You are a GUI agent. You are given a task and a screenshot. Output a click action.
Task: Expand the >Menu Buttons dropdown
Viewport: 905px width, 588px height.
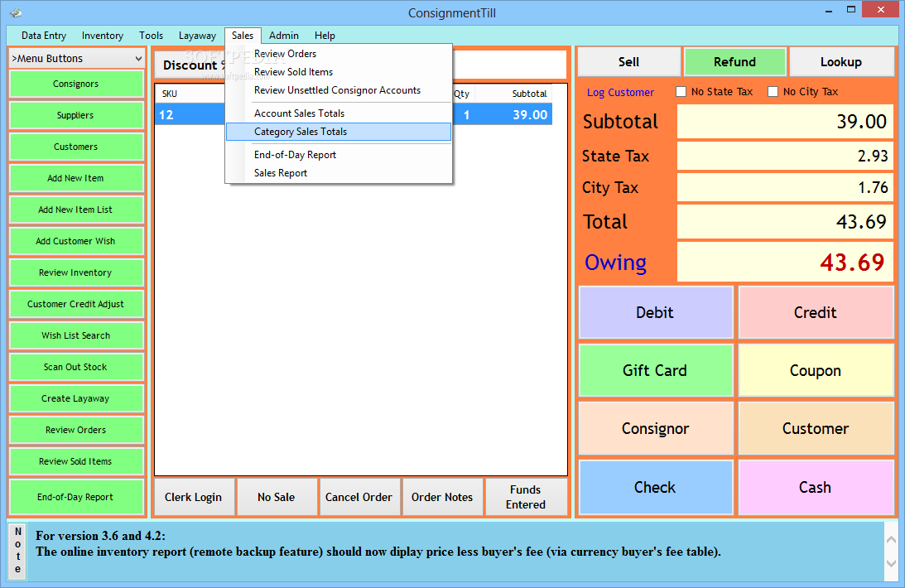pyautogui.click(x=76, y=58)
